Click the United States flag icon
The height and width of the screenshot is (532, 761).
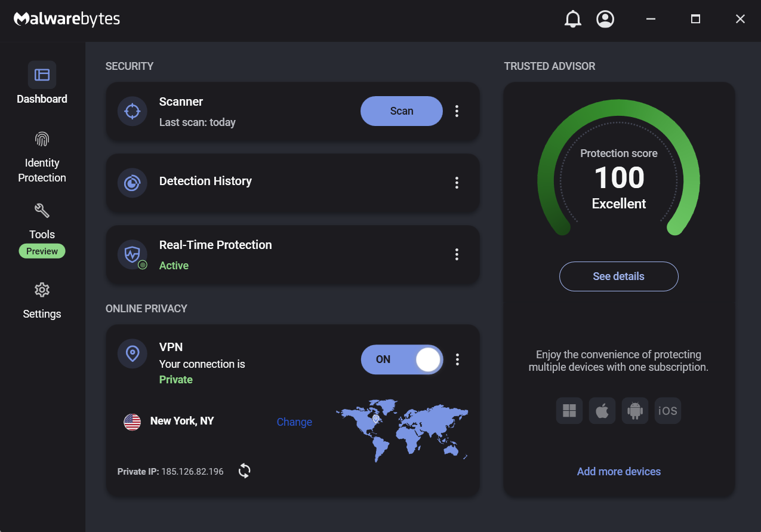pyautogui.click(x=132, y=422)
